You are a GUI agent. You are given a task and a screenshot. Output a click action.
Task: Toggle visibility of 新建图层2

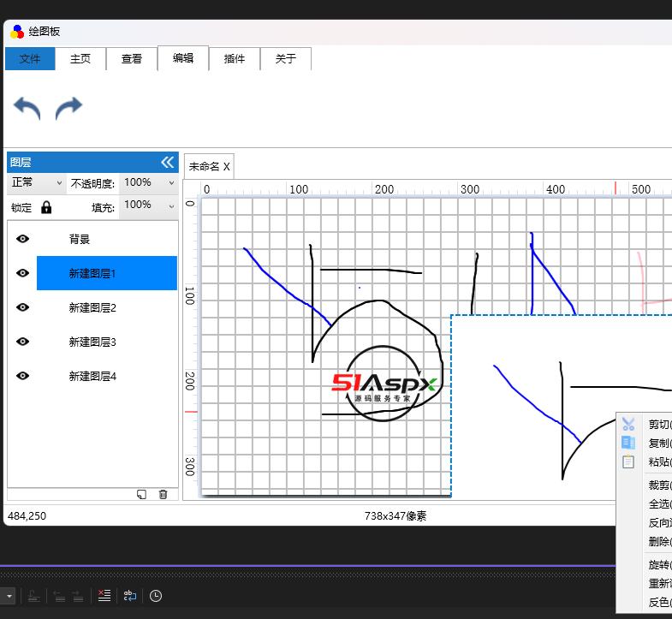coord(22,307)
